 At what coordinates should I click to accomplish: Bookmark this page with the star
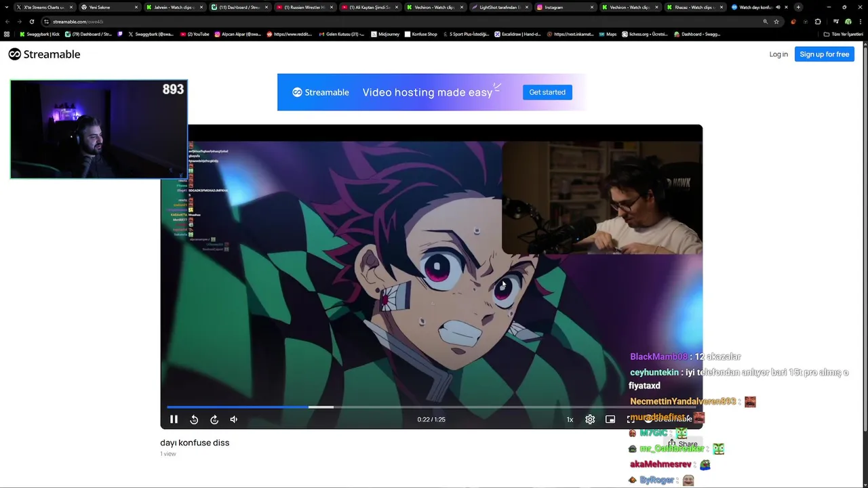point(776,22)
